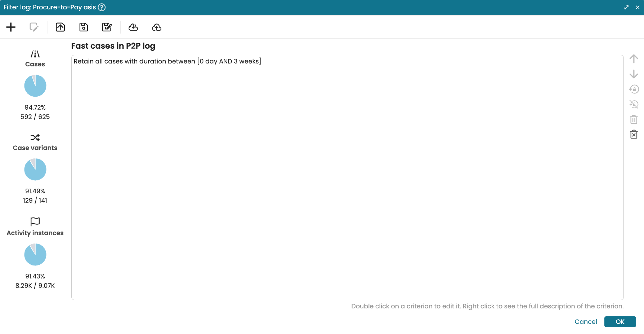Click the cloud upload icon

(x=157, y=27)
